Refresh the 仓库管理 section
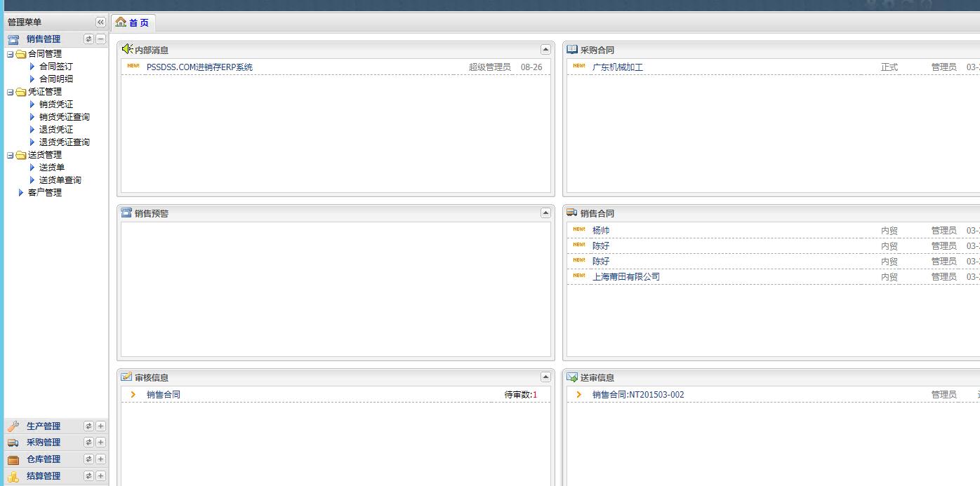 coord(88,459)
